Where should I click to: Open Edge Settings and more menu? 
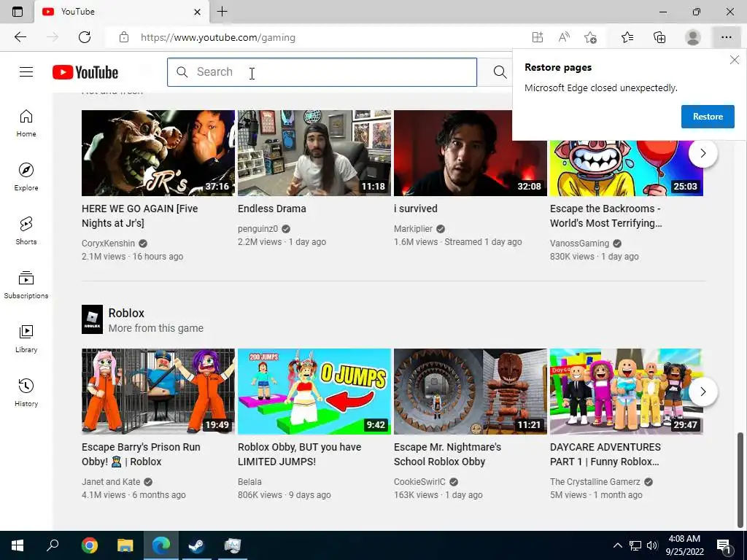726,37
